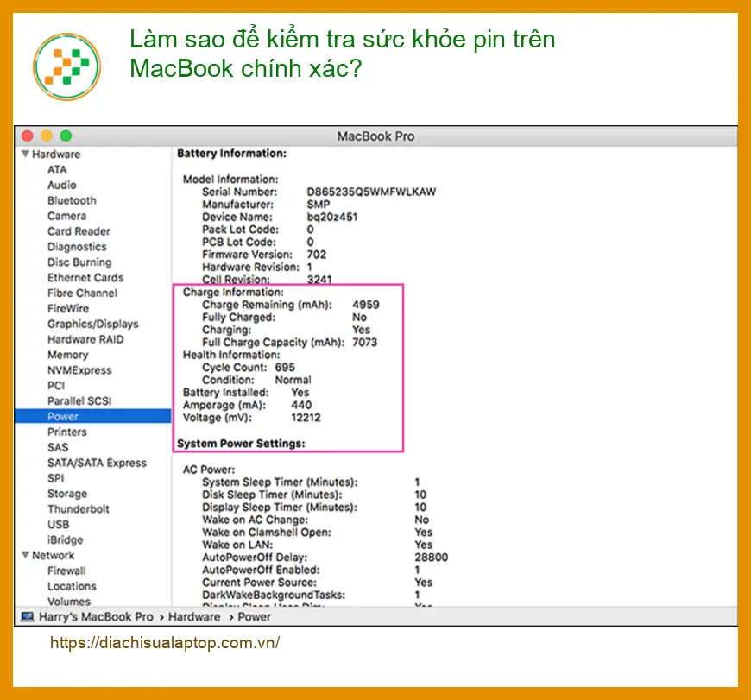Image resolution: width=751 pixels, height=700 pixels.
Task: Click the yellow minimize window button
Action: click(x=47, y=136)
